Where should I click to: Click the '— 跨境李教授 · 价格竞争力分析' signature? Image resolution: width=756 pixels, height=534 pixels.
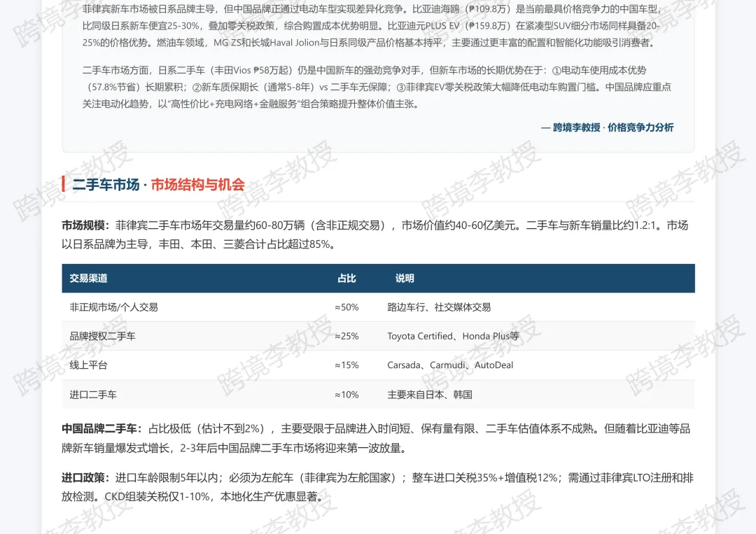(x=607, y=127)
